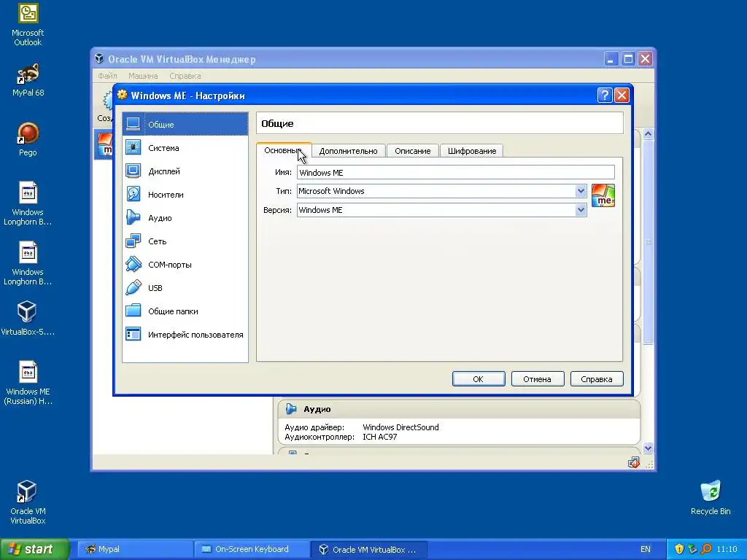Click Manager scrollbar up arrow
747x560 pixels.
648,134
